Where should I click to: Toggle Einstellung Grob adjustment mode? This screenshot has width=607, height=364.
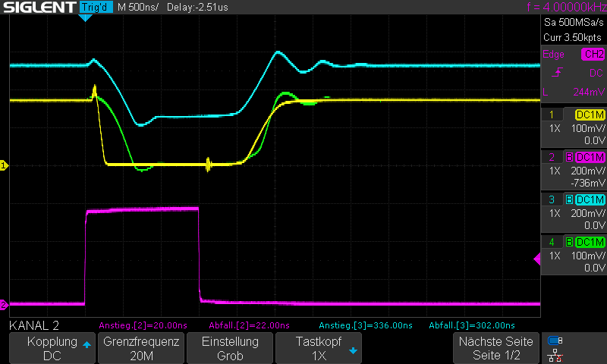(x=230, y=348)
